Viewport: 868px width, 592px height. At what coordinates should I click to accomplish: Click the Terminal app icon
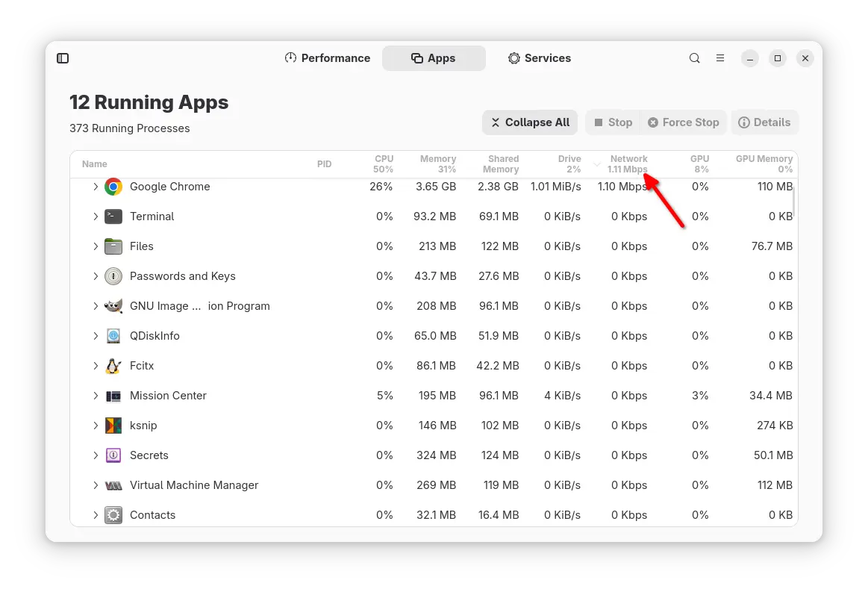click(x=113, y=216)
